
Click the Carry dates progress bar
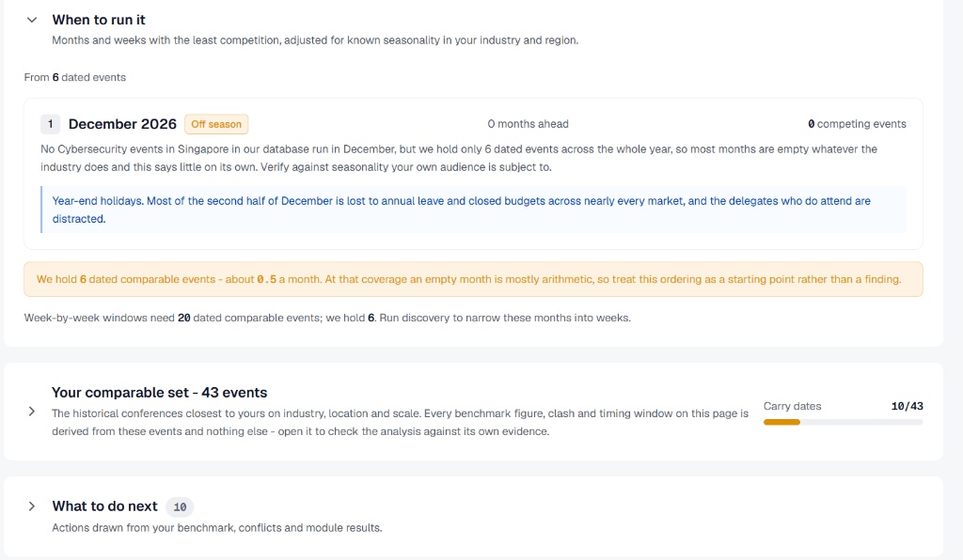[x=843, y=422]
